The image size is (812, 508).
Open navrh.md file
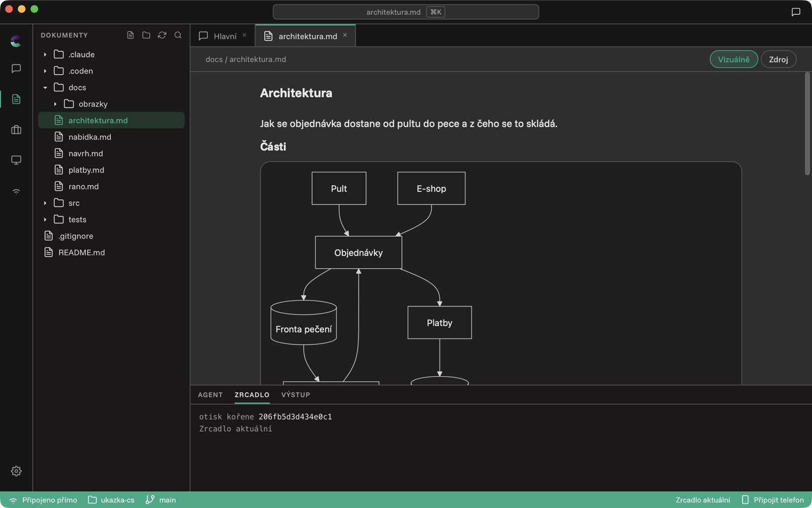click(x=111, y=153)
